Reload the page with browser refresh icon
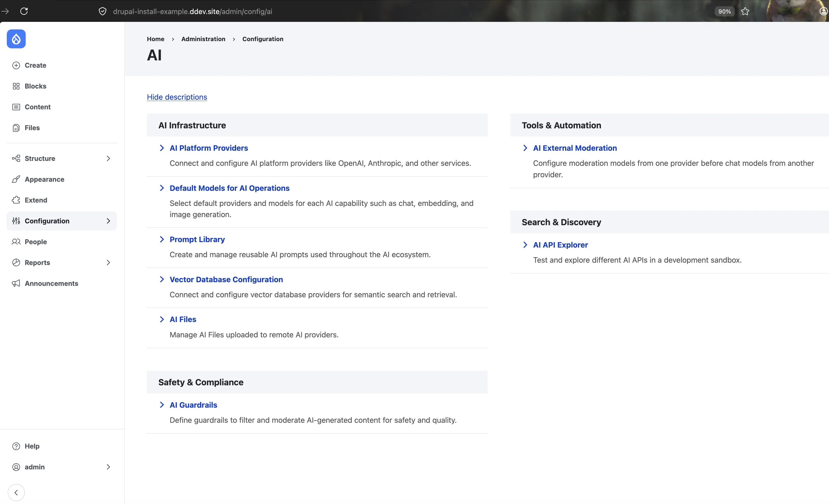This screenshot has height=504, width=829. click(x=24, y=11)
